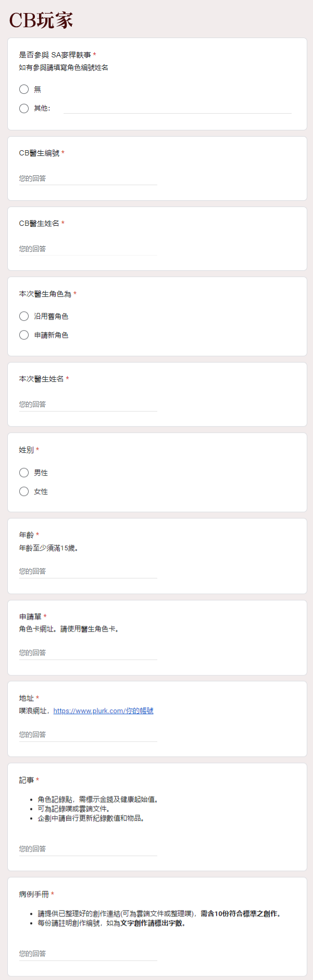Click the 地址 answer field
Image resolution: width=313 pixels, height=980 pixels.
(88, 734)
